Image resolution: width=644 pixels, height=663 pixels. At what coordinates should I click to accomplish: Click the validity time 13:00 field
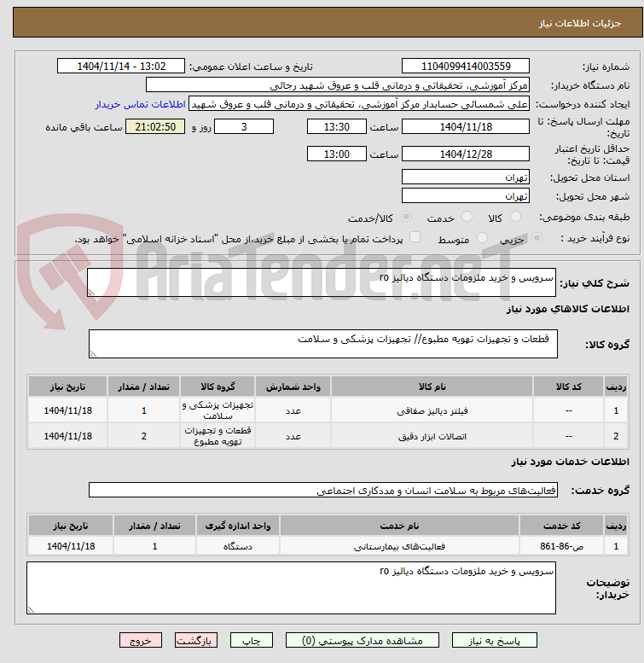[x=336, y=154]
